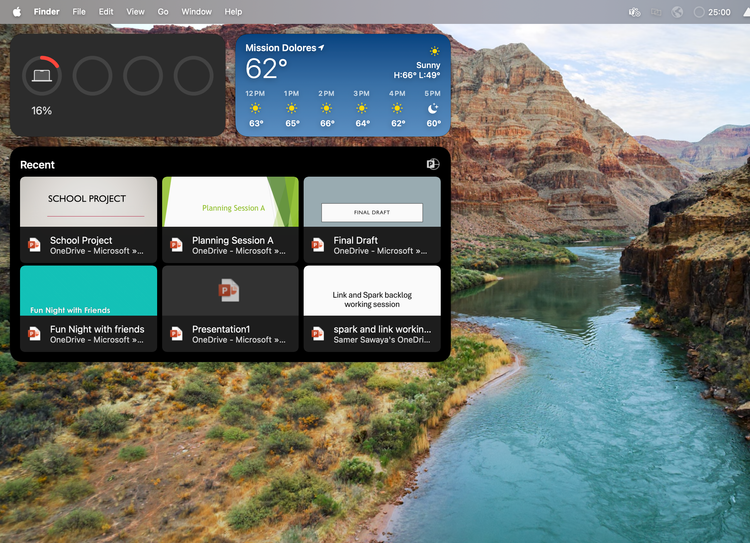Click the globe icon in the menu bar
The image size is (750, 543).
(x=677, y=12)
